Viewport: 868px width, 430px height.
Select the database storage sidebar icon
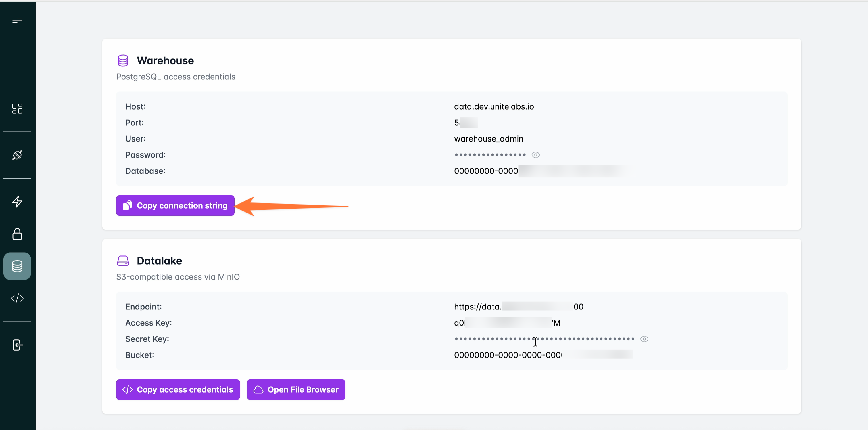click(17, 266)
